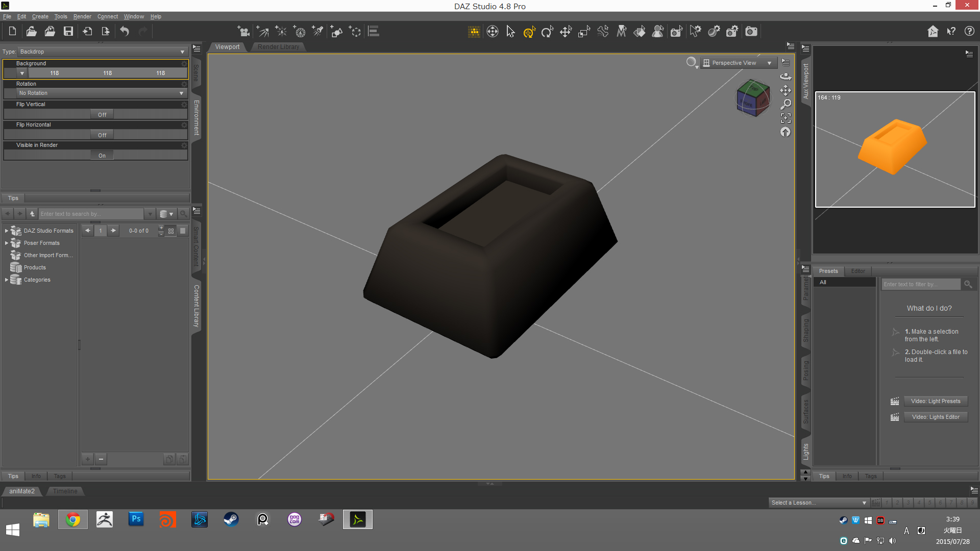Click the Video: Lights Editor button
Image resolution: width=980 pixels, height=551 pixels.
[x=936, y=417]
